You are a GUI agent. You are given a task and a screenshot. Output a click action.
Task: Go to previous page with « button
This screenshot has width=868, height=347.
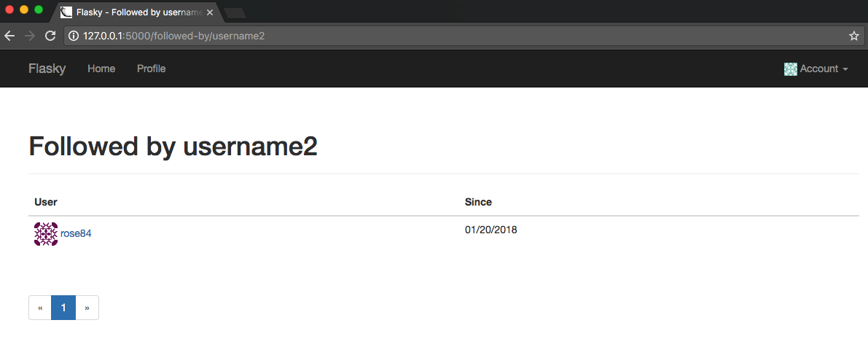click(x=40, y=308)
